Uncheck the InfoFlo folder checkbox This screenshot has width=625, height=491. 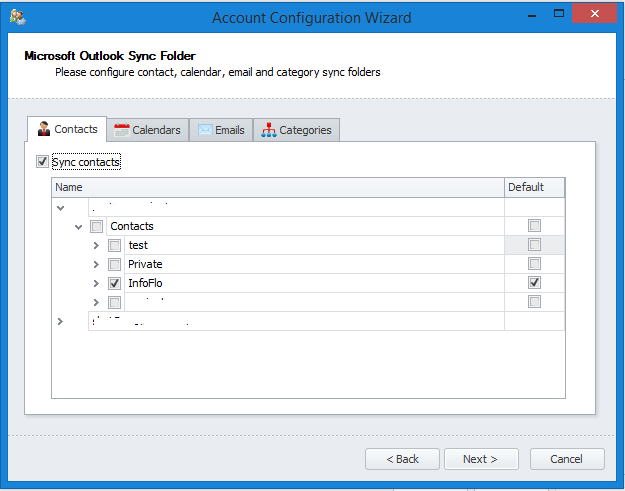(115, 283)
